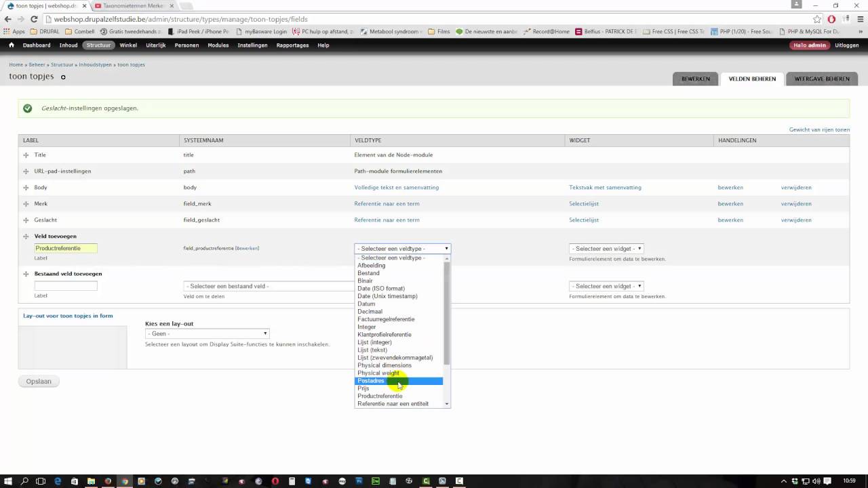Open the Task View icon in taskbar

point(41,481)
